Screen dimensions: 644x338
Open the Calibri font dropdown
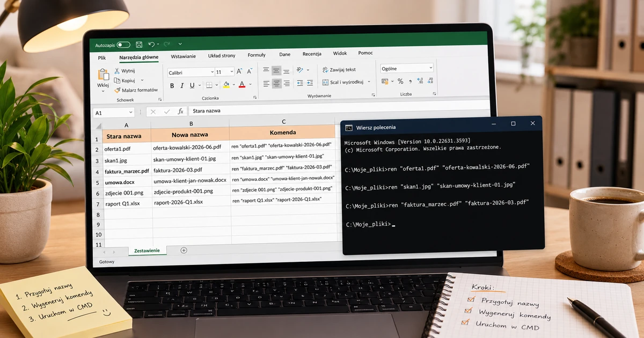191,72
